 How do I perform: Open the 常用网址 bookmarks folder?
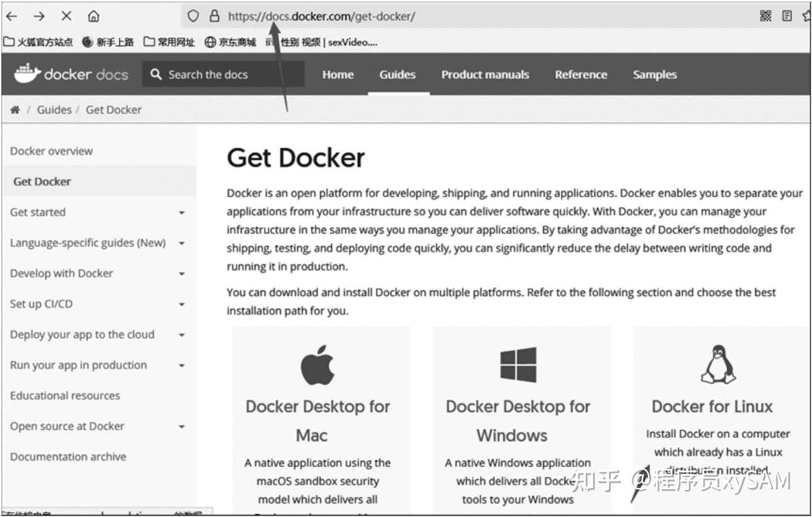point(169,42)
